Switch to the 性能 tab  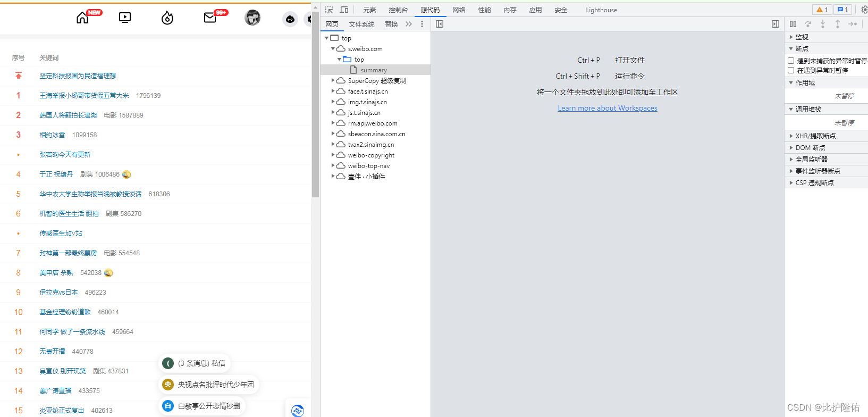pos(484,10)
